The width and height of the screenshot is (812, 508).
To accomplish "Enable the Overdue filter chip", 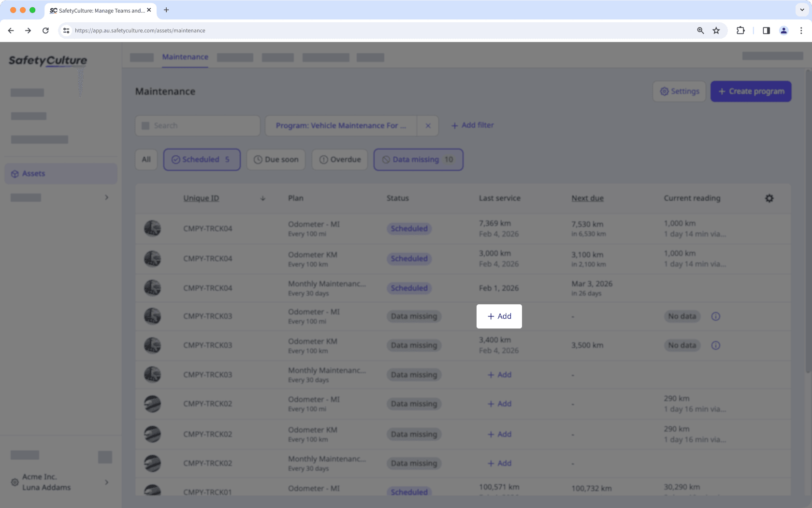I will pyautogui.click(x=339, y=159).
